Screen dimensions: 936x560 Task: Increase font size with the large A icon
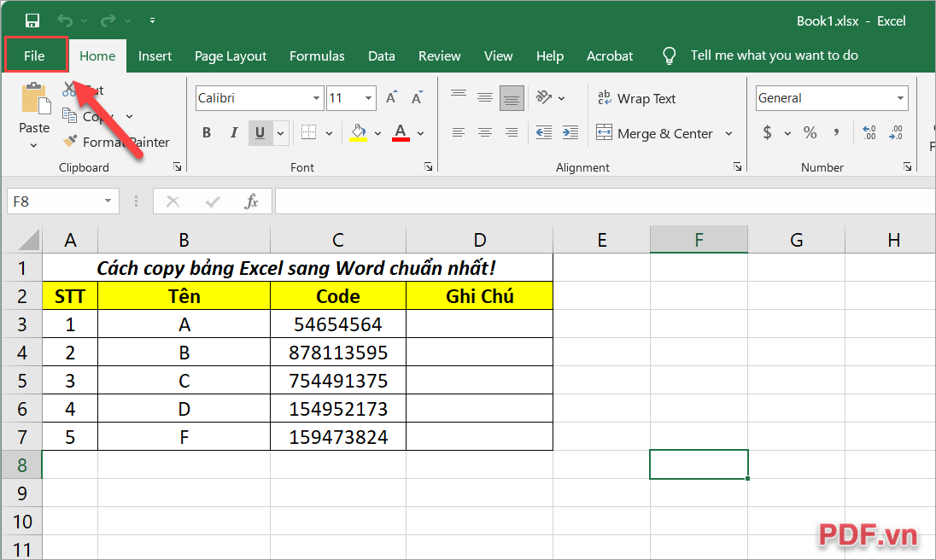point(392,97)
